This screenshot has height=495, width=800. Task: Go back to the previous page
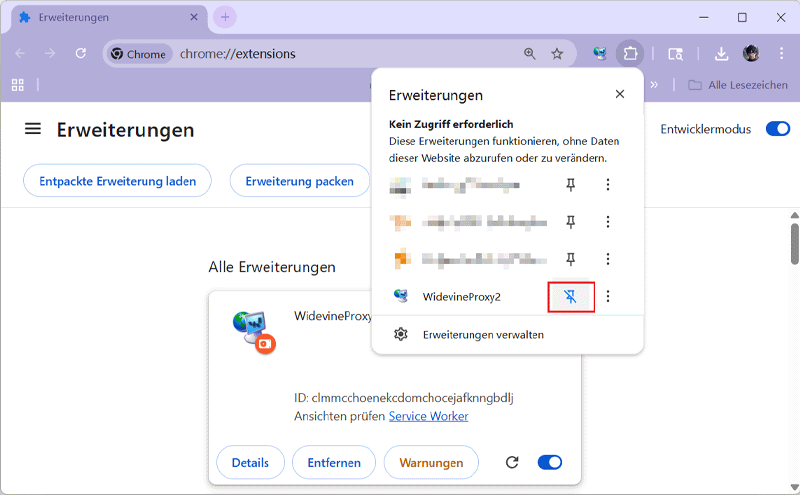[20, 53]
